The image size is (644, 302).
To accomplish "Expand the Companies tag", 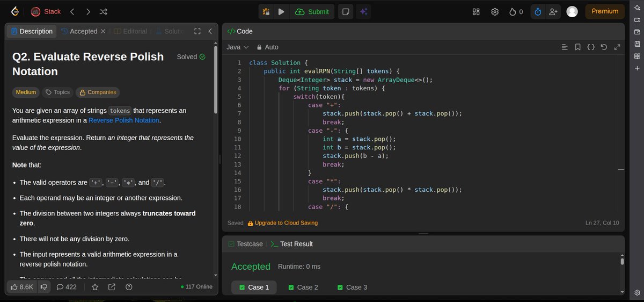I will pyautogui.click(x=98, y=92).
